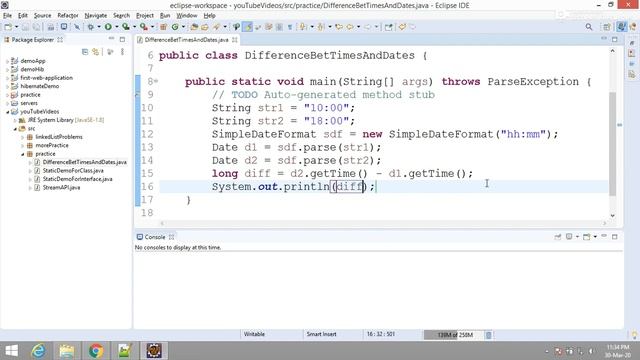640x360 pixels.
Task: Open the Run button dropdown arrow
Action: 116,27
